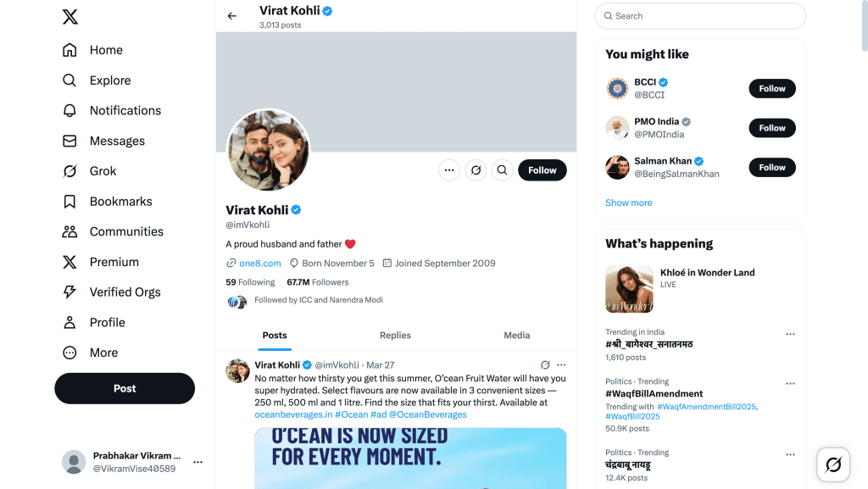This screenshot has width=868, height=489.
Task: Click Grok icon on the O'cean post
Action: (x=545, y=365)
